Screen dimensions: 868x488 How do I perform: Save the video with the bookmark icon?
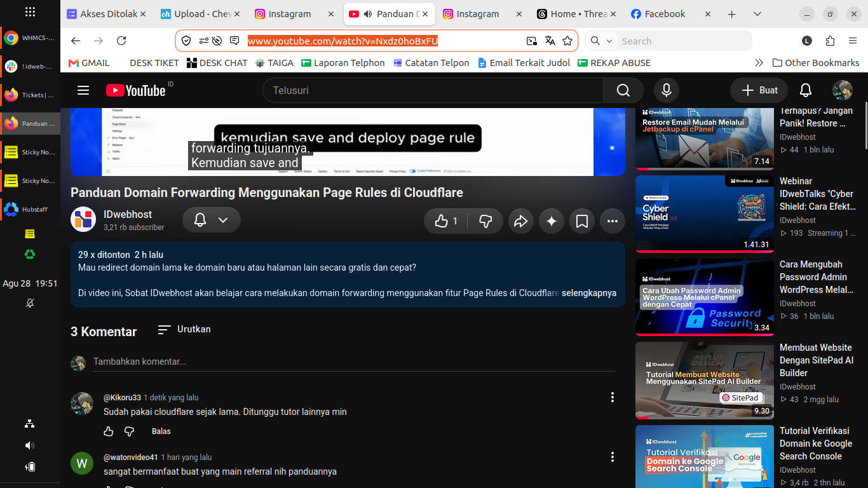coord(582,221)
